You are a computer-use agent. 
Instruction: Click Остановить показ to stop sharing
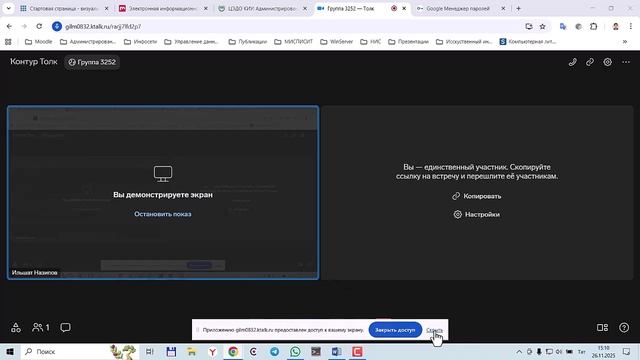163,214
